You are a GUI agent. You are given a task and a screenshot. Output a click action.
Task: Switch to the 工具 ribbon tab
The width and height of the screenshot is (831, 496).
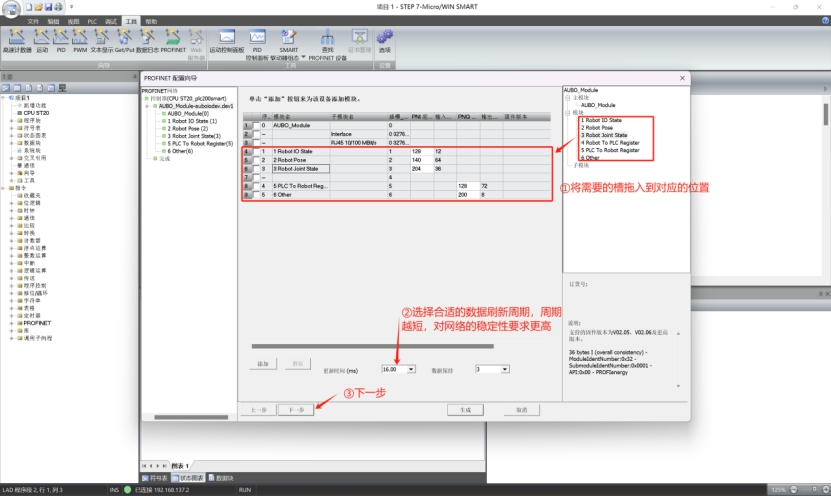tap(131, 20)
